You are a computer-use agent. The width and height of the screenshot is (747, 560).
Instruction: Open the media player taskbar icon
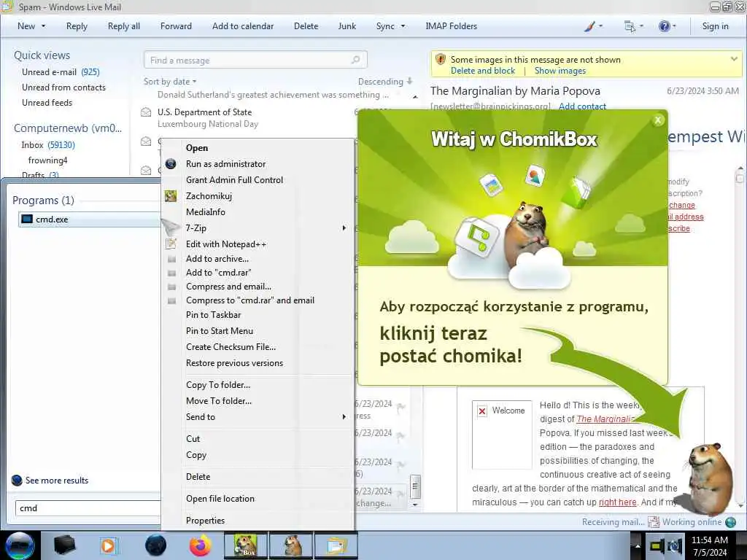coord(109,545)
